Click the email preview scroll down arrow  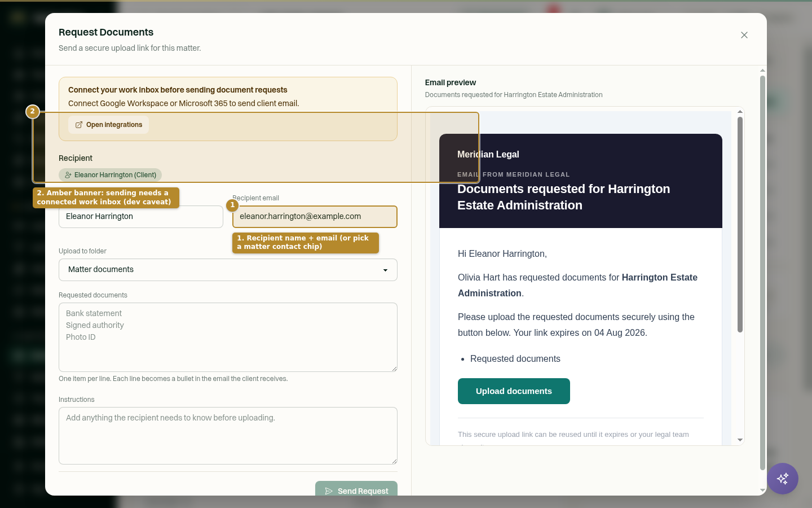click(740, 440)
